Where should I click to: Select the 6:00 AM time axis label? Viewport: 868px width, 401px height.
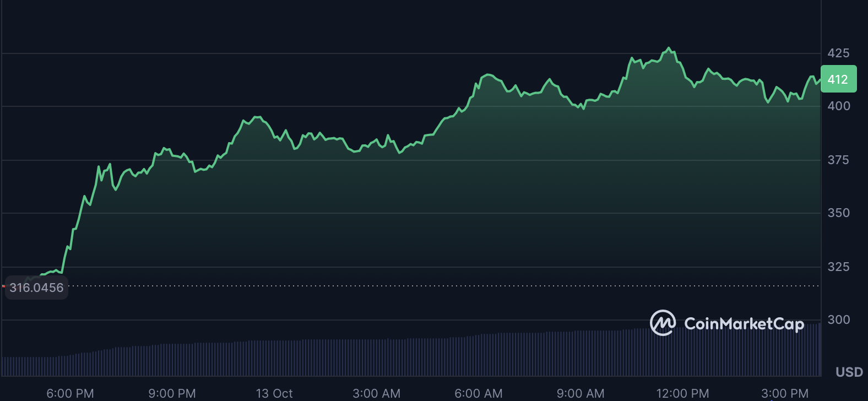pyautogui.click(x=478, y=393)
